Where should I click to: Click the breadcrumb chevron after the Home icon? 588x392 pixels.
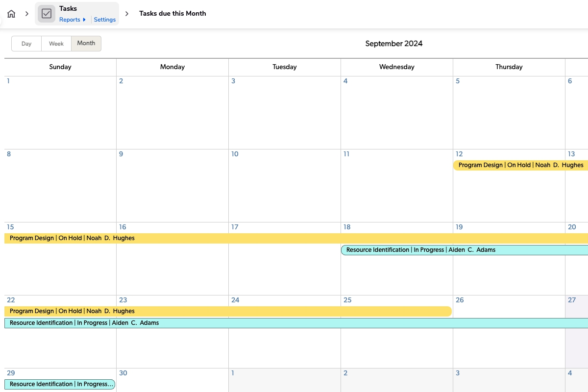[27, 14]
